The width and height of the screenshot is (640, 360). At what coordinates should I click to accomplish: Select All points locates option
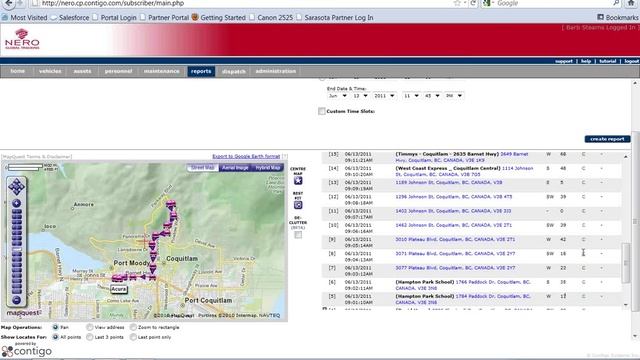pos(56,337)
